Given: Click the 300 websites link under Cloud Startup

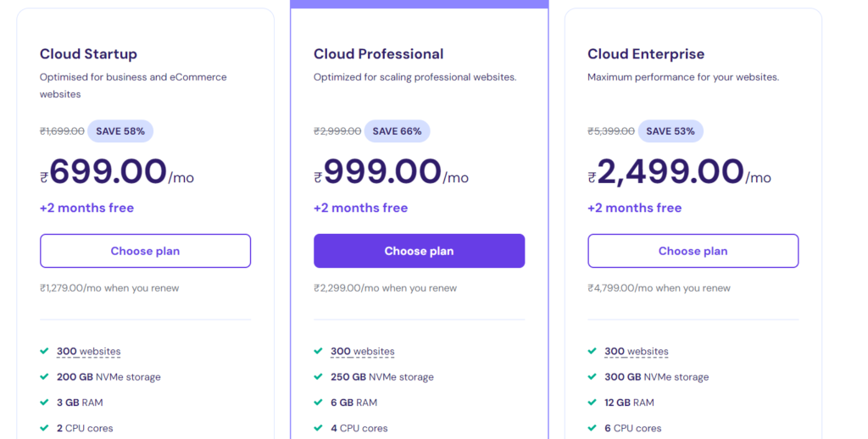Looking at the screenshot, I should (88, 352).
